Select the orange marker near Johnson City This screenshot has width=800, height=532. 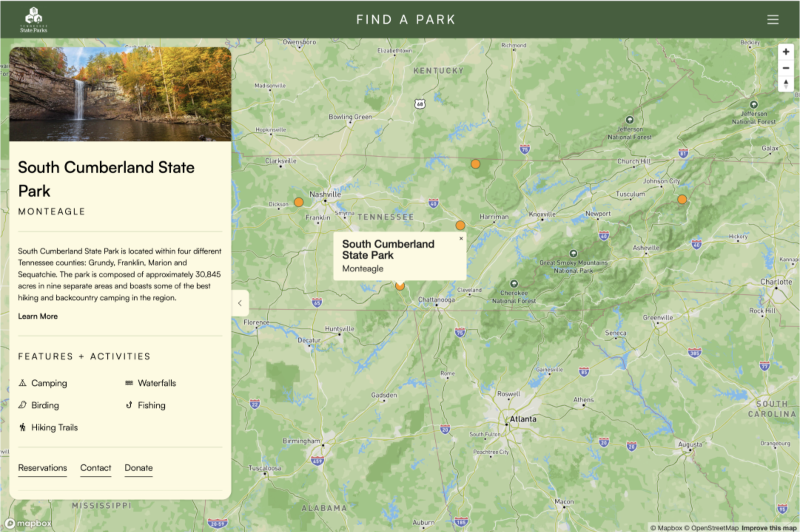pyautogui.click(x=682, y=200)
